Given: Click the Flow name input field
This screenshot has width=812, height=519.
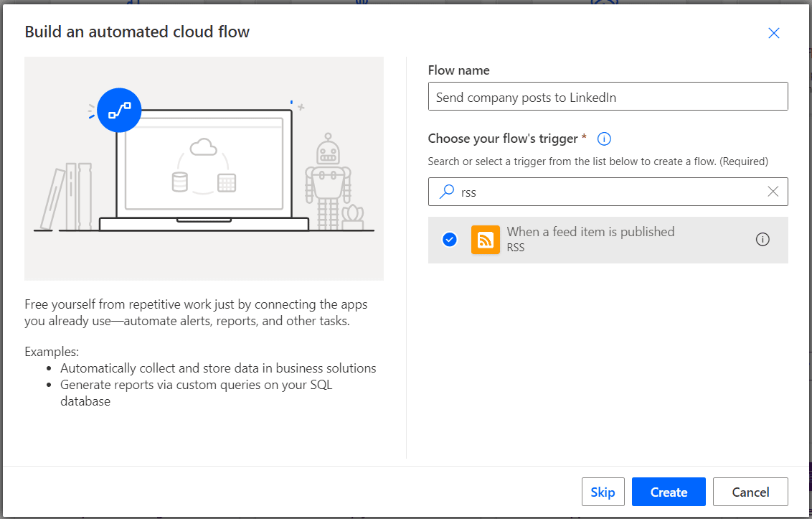Looking at the screenshot, I should point(608,96).
